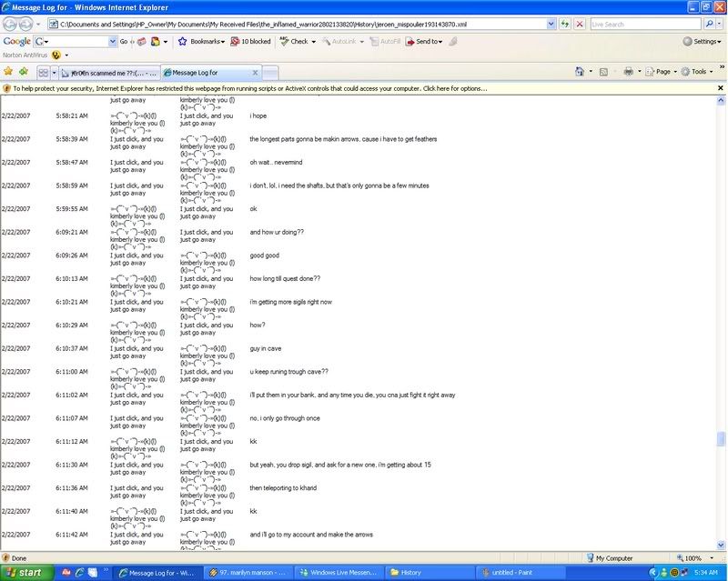Expand the print options dropdown arrow
The image size is (728, 581).
click(640, 72)
